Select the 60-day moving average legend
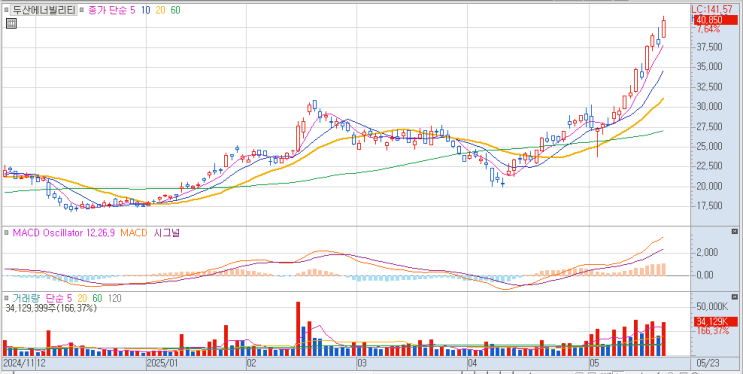 click(x=175, y=10)
